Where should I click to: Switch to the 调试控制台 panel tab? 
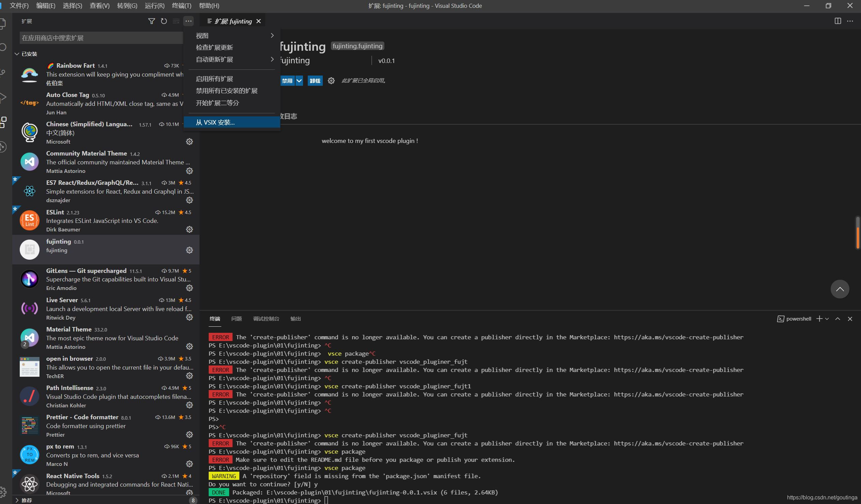[266, 319]
